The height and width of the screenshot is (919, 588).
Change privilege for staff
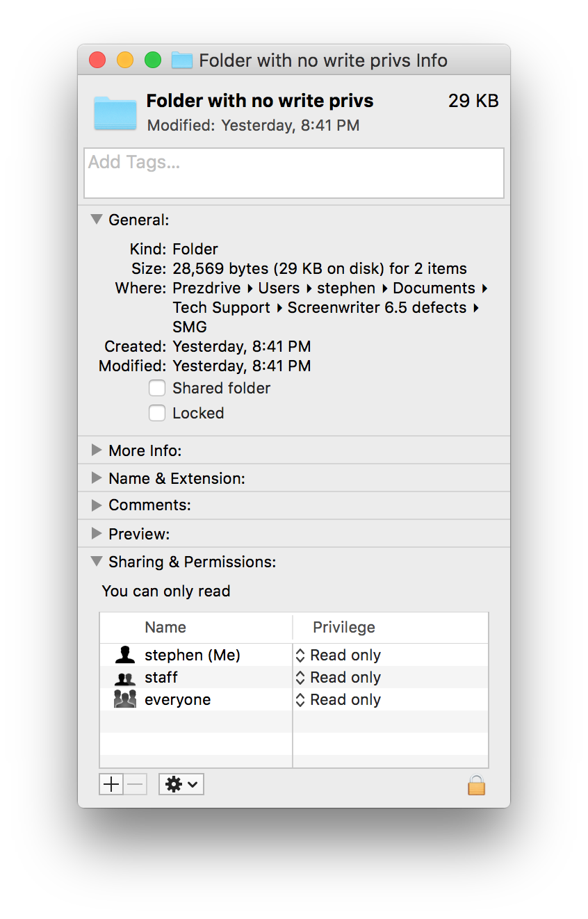(x=338, y=677)
